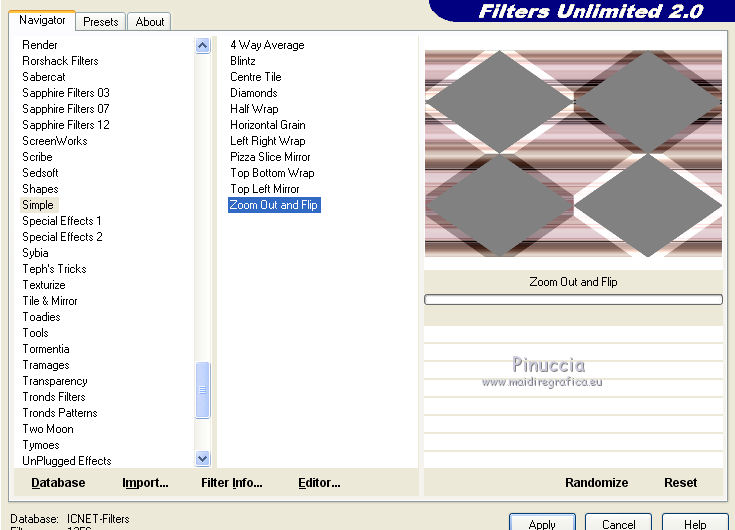The image size is (735, 530).
Task: Select Sapphire Filters 03
Action: 66,93
